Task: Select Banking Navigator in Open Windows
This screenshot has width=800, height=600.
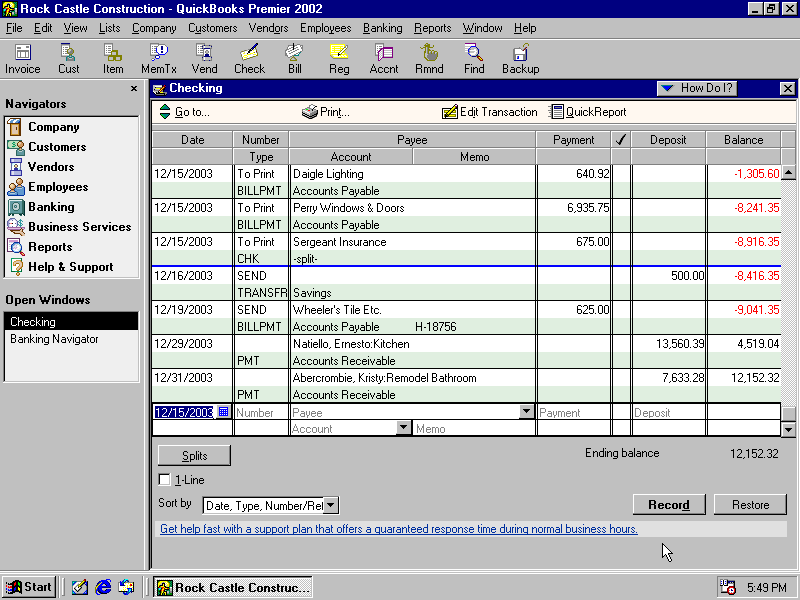Action: 71,339
